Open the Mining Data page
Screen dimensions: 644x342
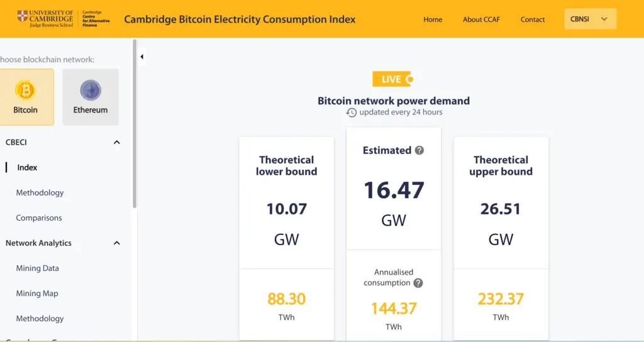tap(37, 268)
